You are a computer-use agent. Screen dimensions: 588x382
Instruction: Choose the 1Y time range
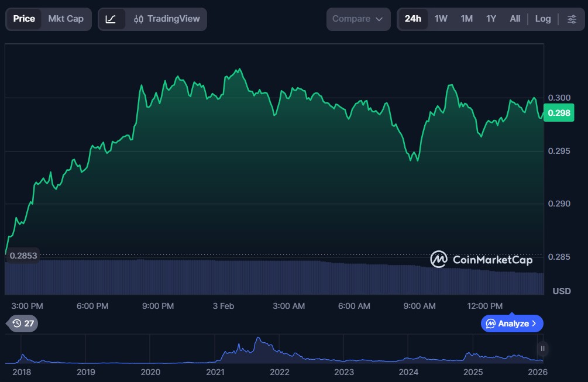491,19
